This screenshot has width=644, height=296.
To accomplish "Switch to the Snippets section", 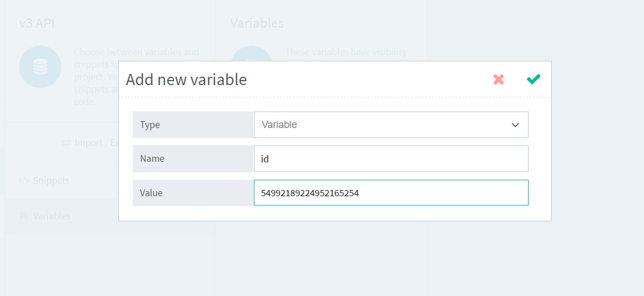I will (x=51, y=181).
